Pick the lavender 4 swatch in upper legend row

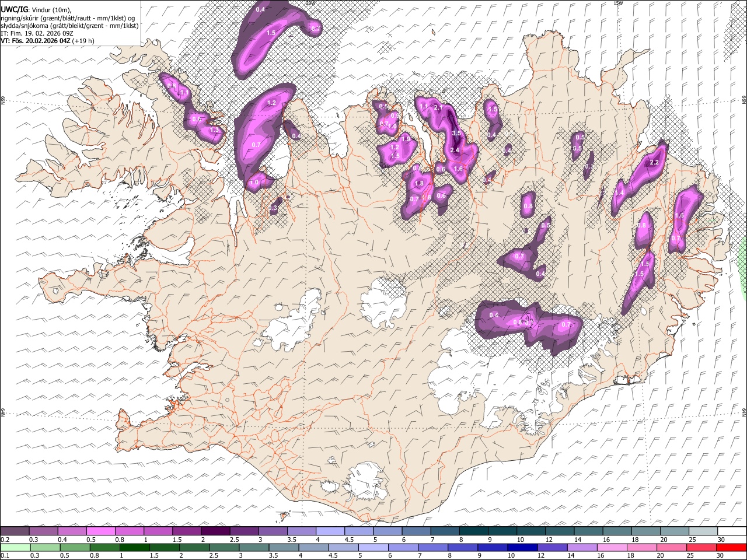point(330,531)
